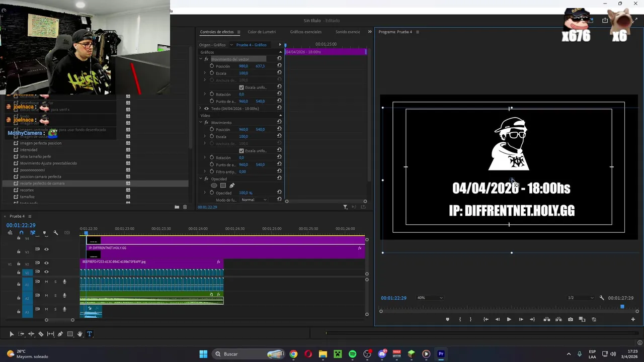This screenshot has height=362, width=644.
Task: Collapse the Opacidad effect
Action: point(201,179)
